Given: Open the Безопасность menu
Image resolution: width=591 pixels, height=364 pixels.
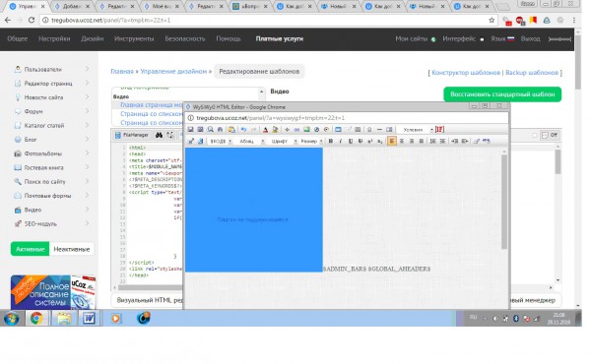Looking at the screenshot, I should (x=185, y=38).
